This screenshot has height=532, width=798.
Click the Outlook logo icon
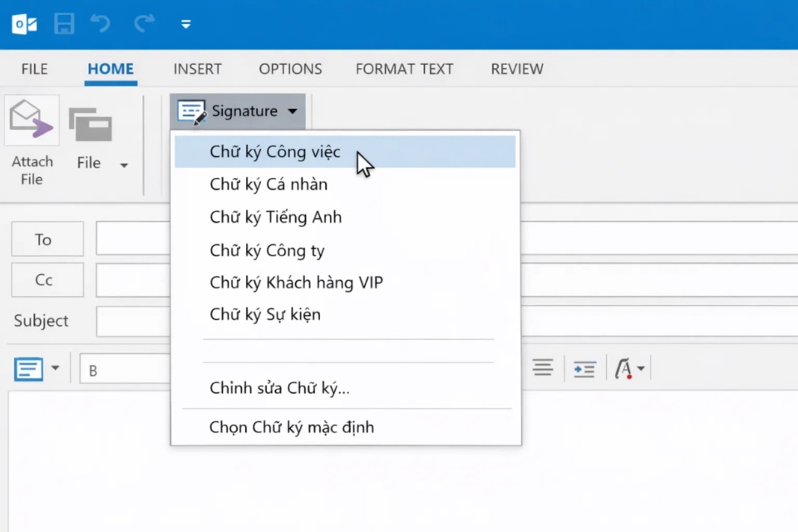(x=23, y=24)
